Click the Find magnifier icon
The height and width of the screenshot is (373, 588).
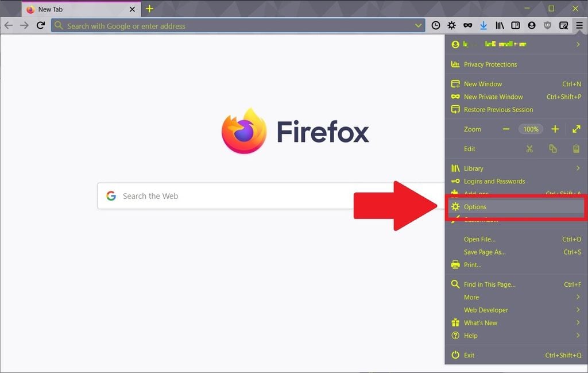pyautogui.click(x=455, y=284)
